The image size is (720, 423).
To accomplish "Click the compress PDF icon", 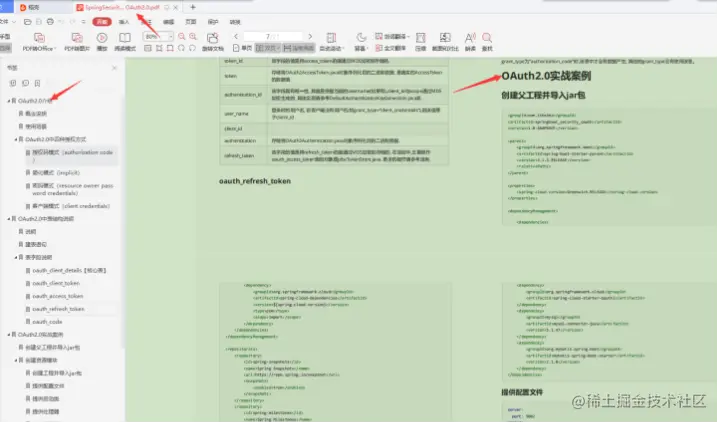I will 421,38.
